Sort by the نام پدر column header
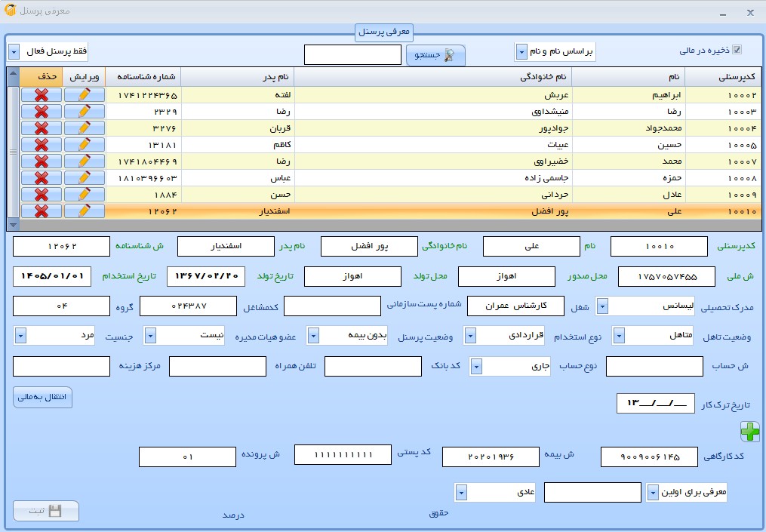The image size is (766, 532). pos(238,77)
